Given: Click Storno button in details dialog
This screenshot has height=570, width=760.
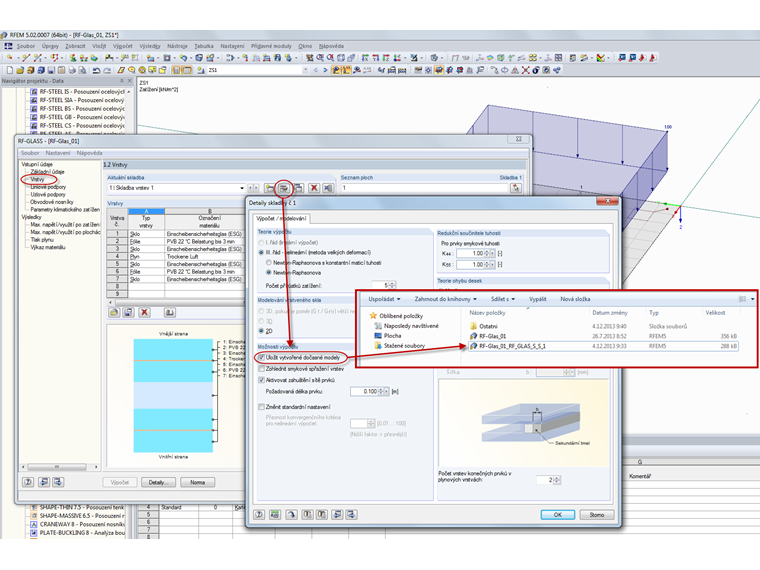Looking at the screenshot, I should pyautogui.click(x=597, y=515).
